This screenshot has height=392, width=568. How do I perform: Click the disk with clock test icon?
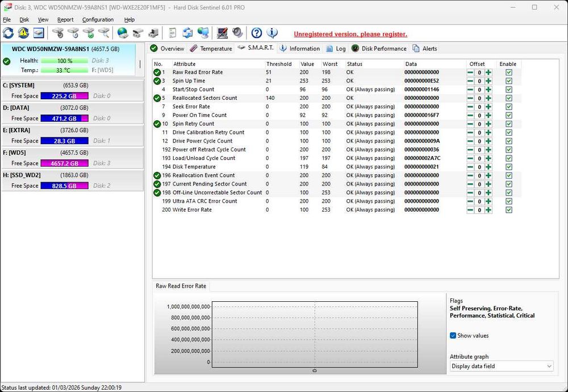(73, 33)
